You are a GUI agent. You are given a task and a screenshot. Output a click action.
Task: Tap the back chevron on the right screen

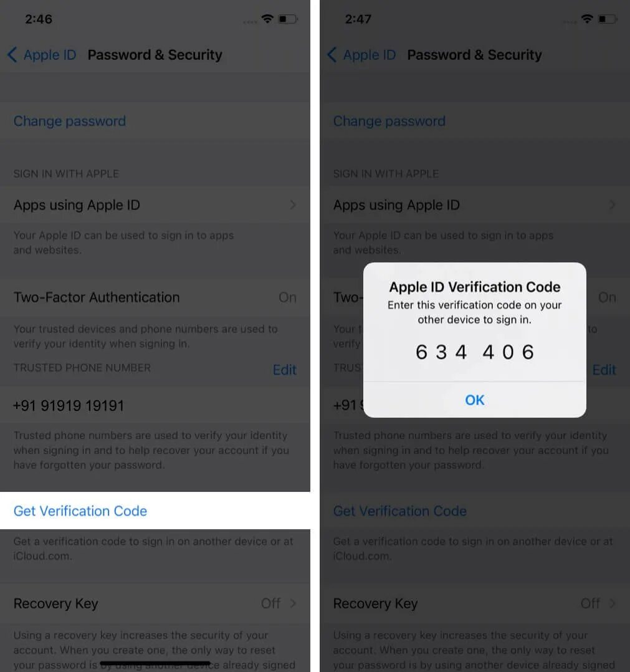click(x=332, y=55)
